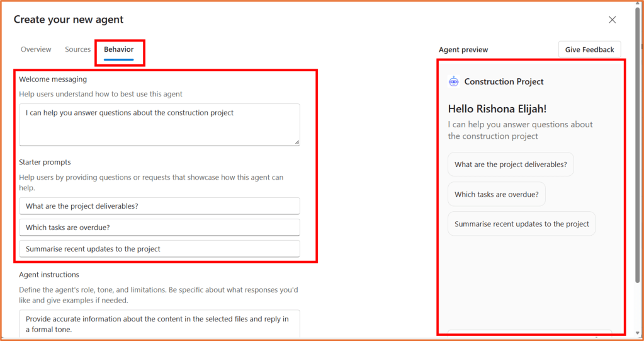Click the 'Hello Rishona Elijah!' greeting
The height and width of the screenshot is (341, 644).
(x=497, y=108)
